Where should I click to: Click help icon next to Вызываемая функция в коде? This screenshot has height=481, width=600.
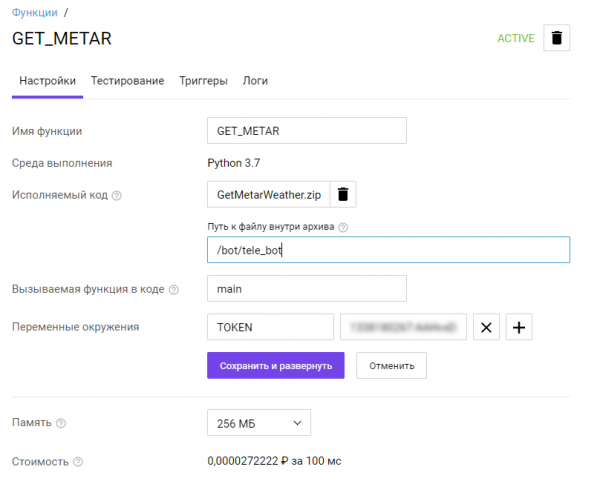coord(174,290)
